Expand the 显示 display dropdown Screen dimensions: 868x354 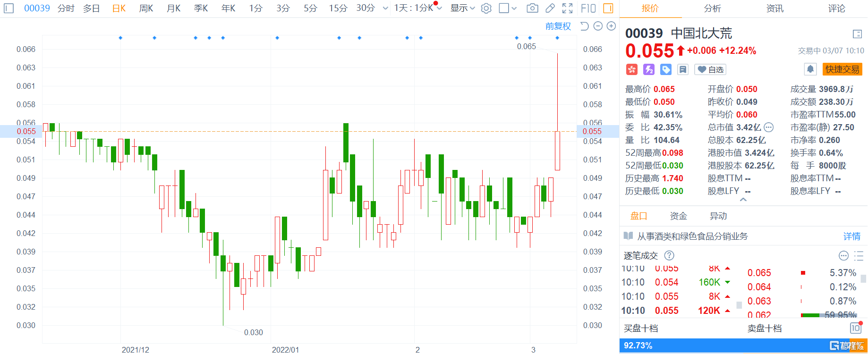pos(462,8)
